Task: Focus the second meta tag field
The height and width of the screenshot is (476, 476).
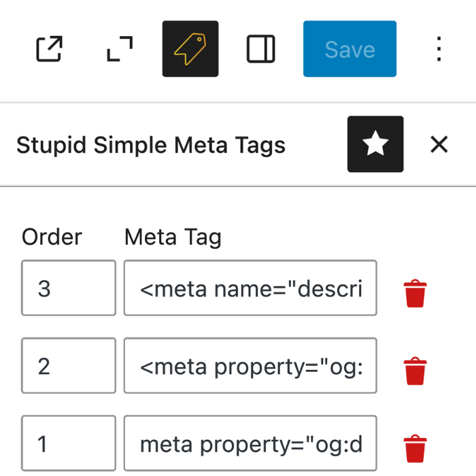Action: (250, 366)
